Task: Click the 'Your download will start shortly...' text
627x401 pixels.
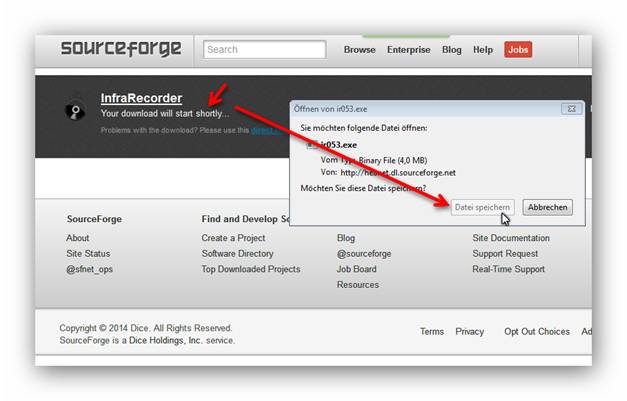Action: (165, 114)
